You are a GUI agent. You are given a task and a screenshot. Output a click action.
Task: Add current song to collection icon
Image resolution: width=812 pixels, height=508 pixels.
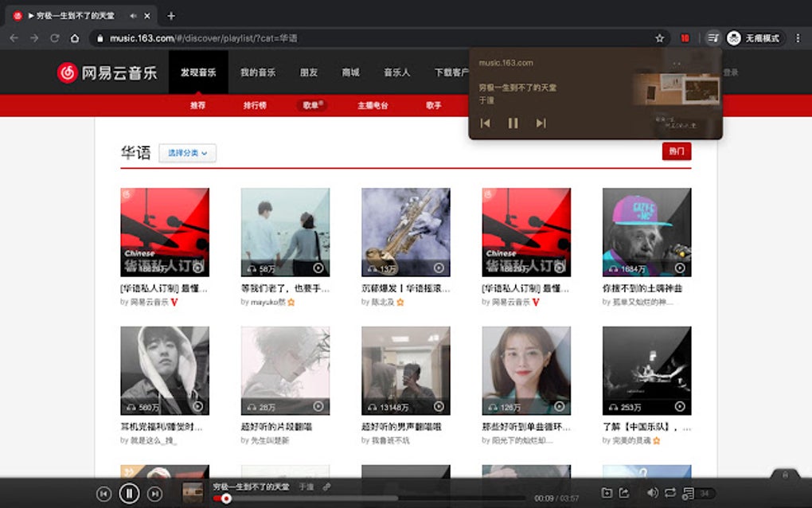(607, 493)
